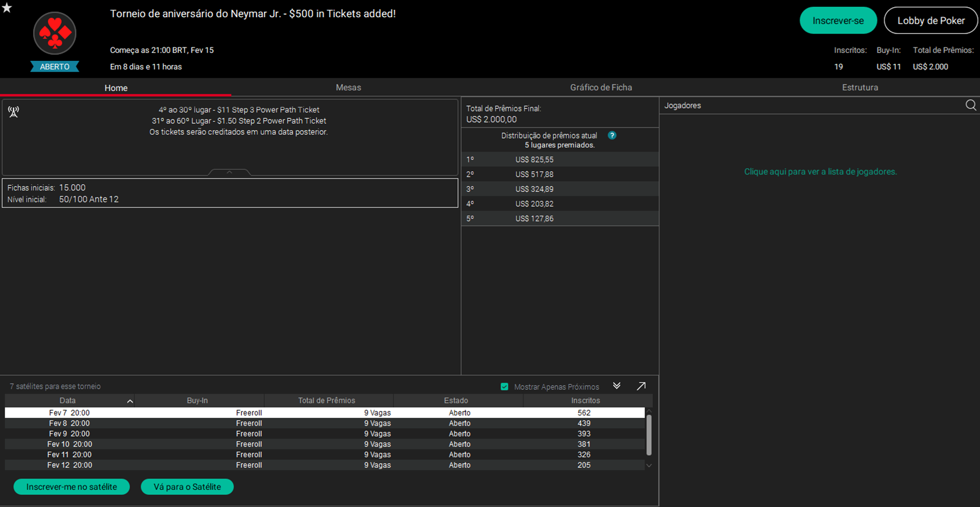
Task: Sort satellites by Data column
Action: [x=69, y=400]
